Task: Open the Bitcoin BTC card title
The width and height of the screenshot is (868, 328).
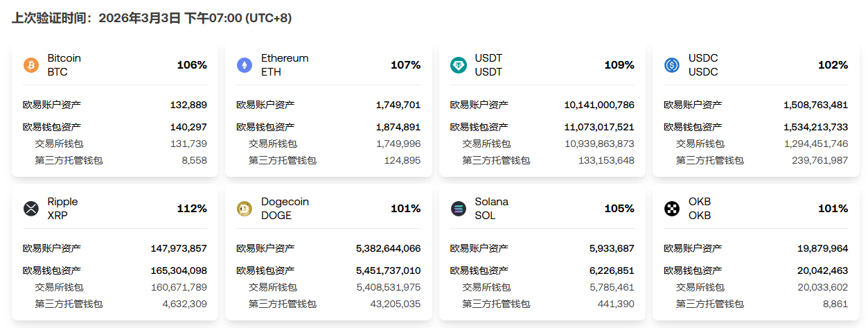Action: (x=64, y=65)
